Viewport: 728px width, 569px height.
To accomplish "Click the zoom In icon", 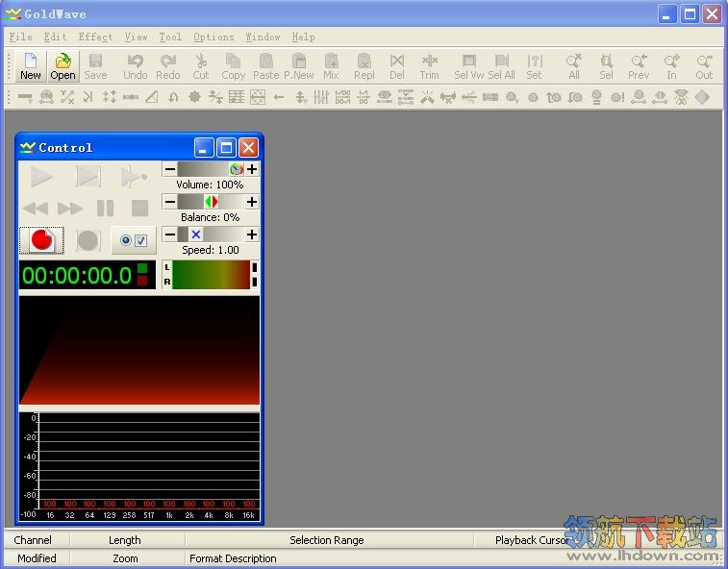I will 671,66.
